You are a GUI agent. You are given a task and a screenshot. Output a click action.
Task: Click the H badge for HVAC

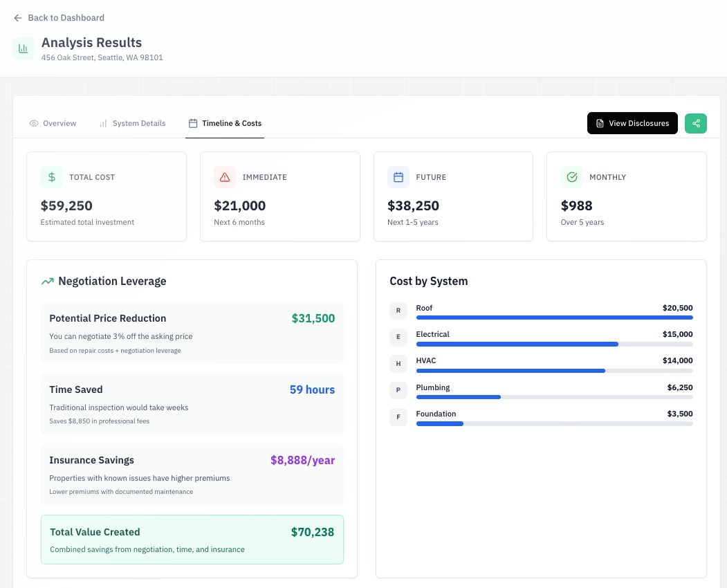tap(398, 363)
